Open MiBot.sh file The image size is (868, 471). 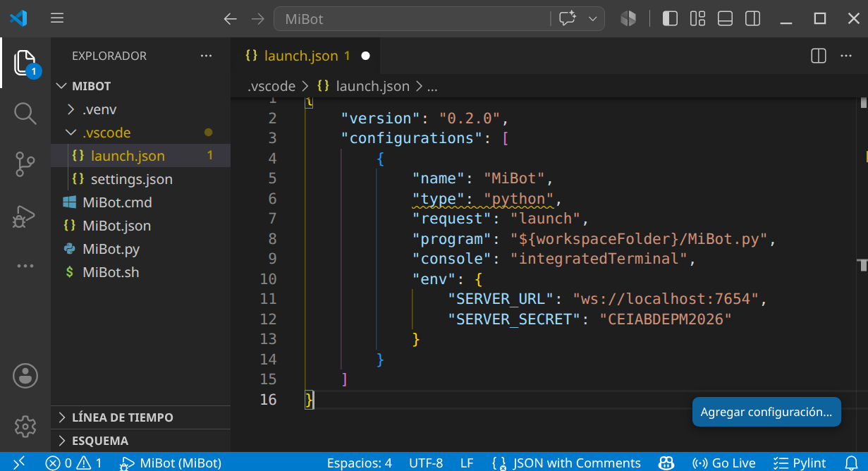pyautogui.click(x=140, y=272)
